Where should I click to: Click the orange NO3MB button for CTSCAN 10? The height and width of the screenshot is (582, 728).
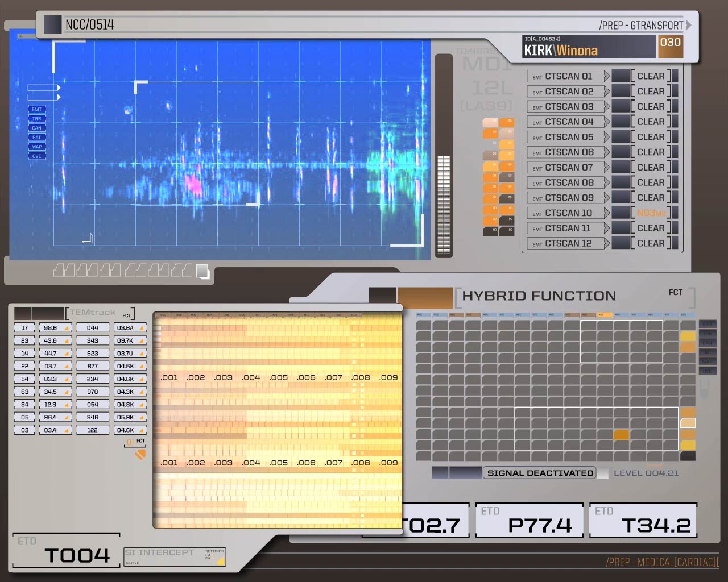coord(651,213)
